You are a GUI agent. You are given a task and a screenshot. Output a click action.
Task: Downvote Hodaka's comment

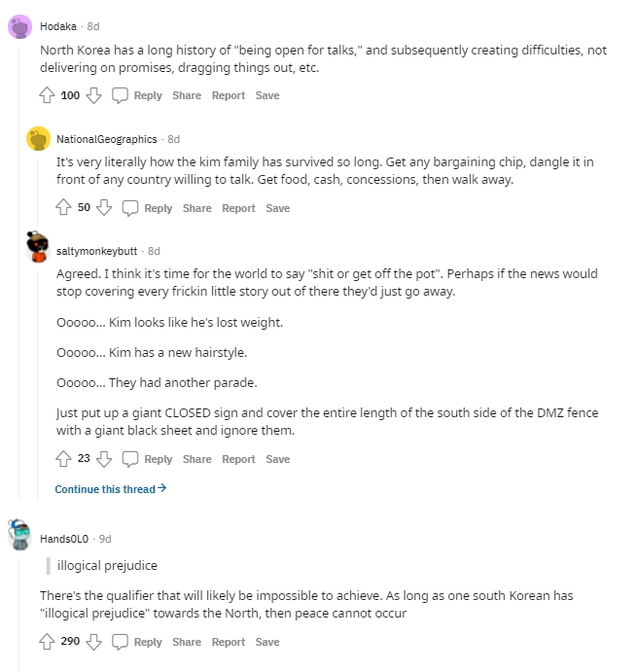point(93,95)
